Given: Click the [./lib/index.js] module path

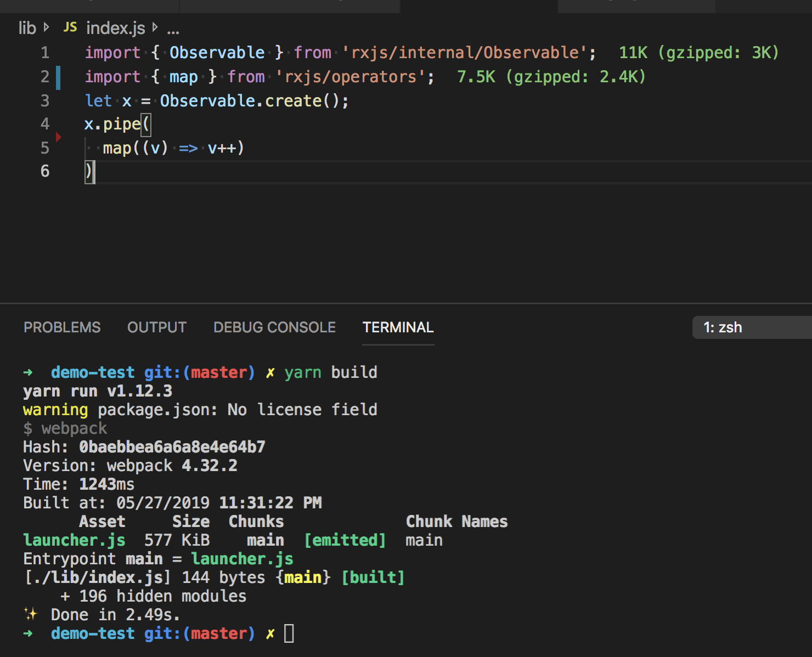Looking at the screenshot, I should click(98, 577).
